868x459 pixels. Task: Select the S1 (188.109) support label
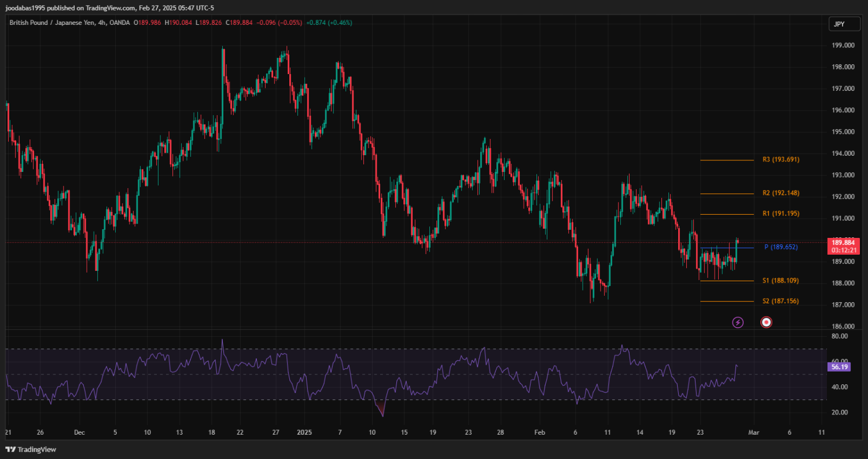pos(781,281)
